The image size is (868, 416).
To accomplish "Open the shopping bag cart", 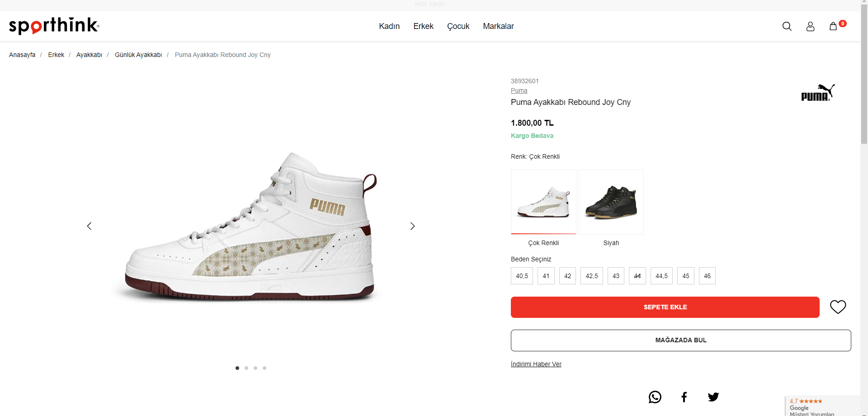I will click(833, 26).
